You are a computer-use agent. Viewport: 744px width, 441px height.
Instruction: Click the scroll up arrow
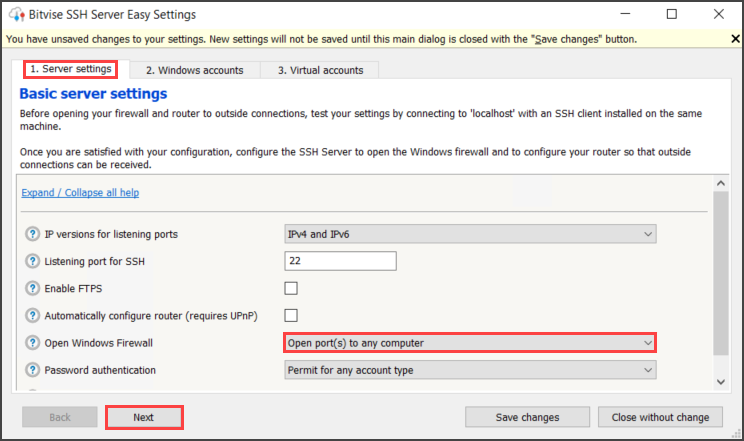coord(721,183)
